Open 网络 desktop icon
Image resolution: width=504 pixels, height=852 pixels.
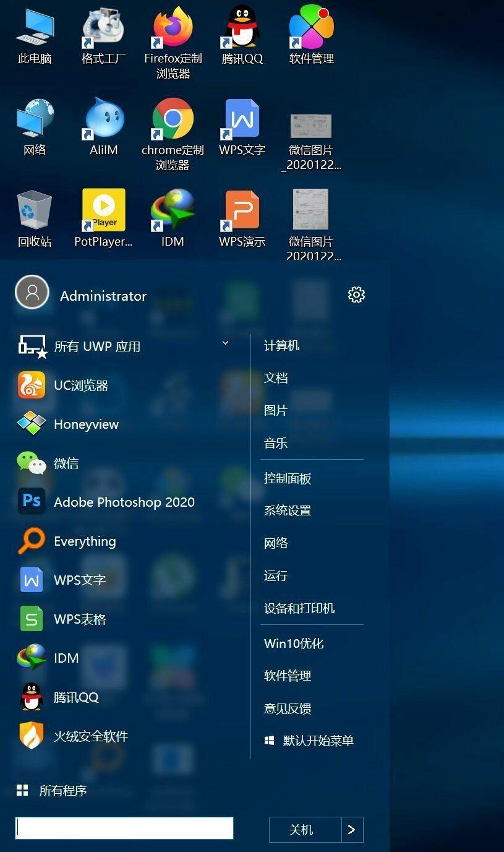(x=35, y=127)
